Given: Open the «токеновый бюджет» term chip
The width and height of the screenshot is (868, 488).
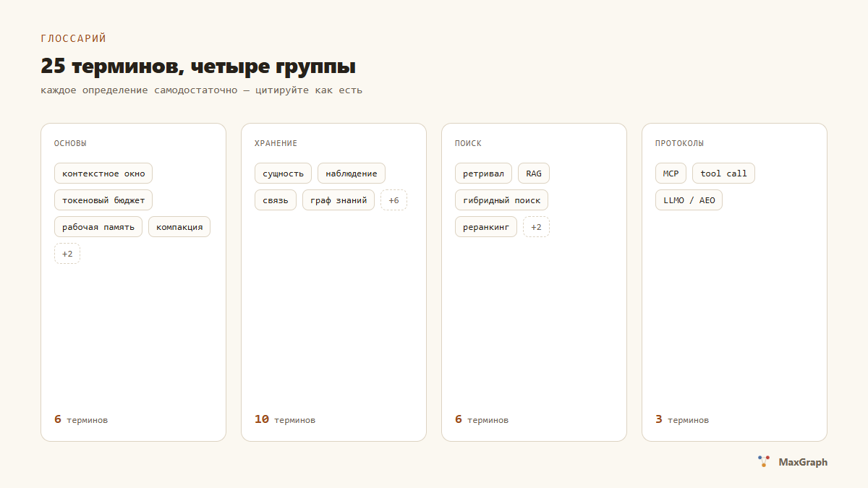Looking at the screenshot, I should (x=103, y=200).
